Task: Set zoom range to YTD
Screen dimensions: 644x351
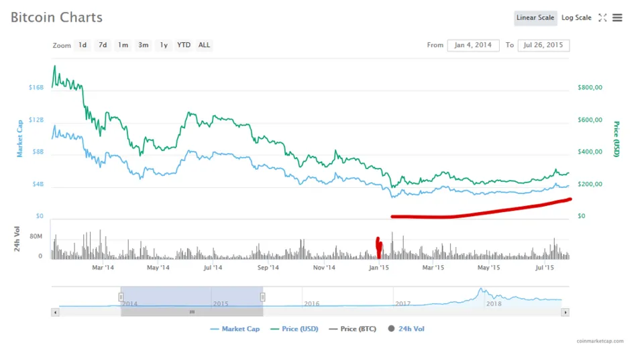Action: coord(184,45)
